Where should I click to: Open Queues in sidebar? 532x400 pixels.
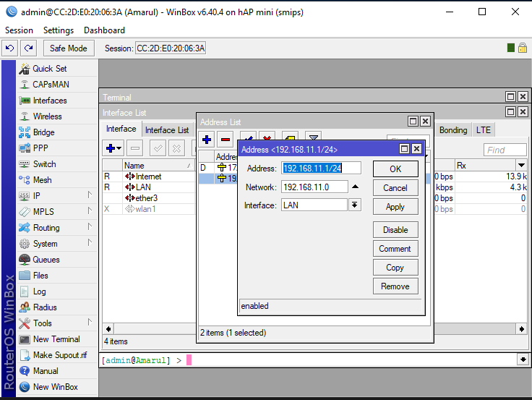tap(57, 260)
